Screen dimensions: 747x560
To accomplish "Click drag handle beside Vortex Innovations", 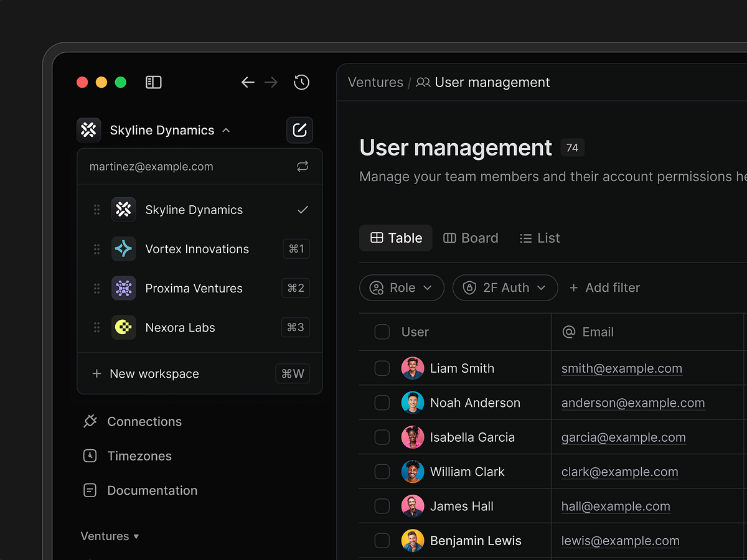I will [x=96, y=249].
